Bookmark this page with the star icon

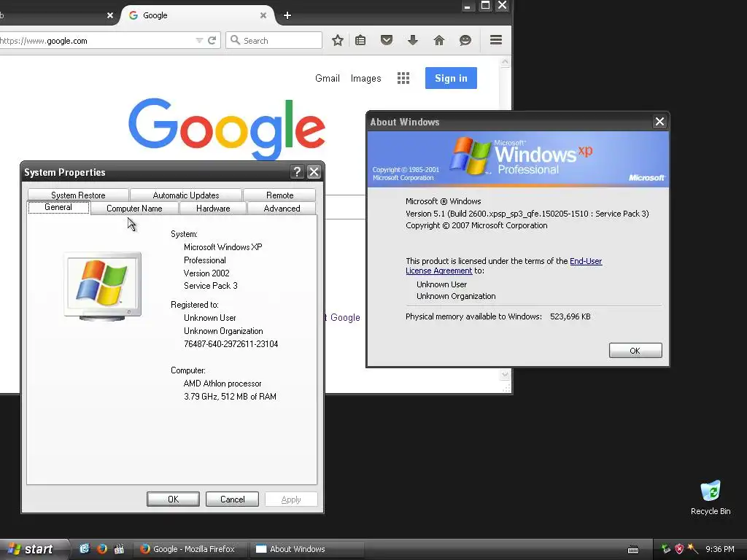(x=338, y=41)
